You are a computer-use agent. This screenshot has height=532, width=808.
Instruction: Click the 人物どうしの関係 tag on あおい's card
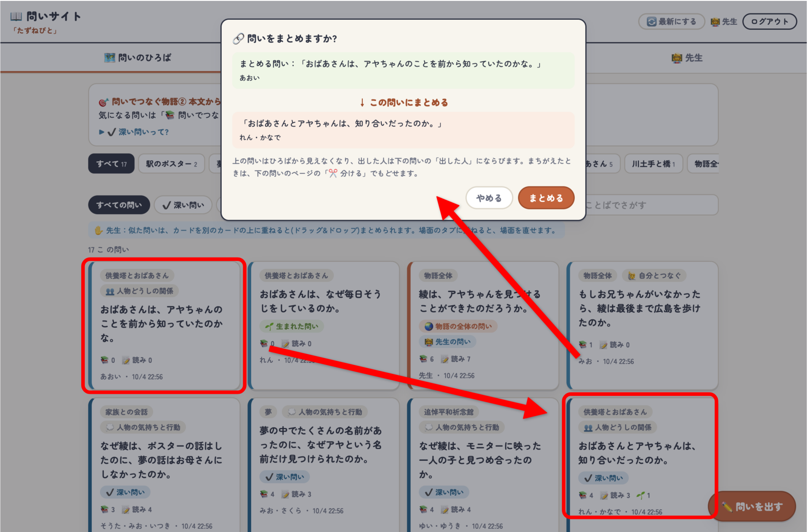click(139, 291)
